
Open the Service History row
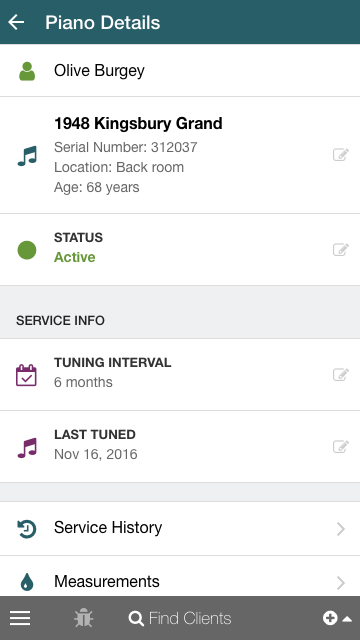coord(180,528)
